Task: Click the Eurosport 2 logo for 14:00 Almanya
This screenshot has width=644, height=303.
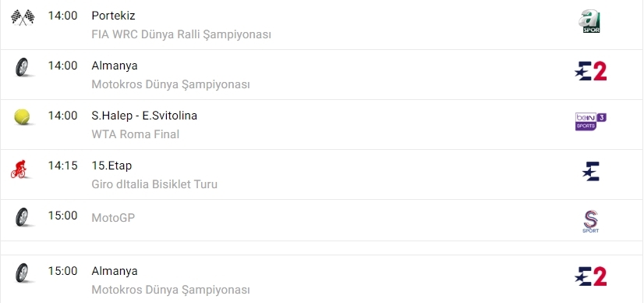Action: 591,71
